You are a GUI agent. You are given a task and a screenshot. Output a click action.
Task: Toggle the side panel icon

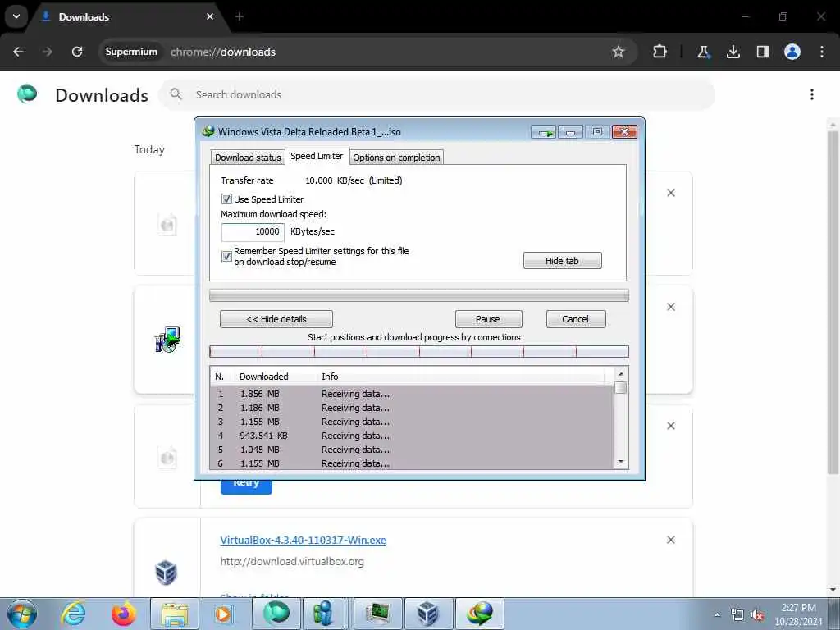point(762,52)
